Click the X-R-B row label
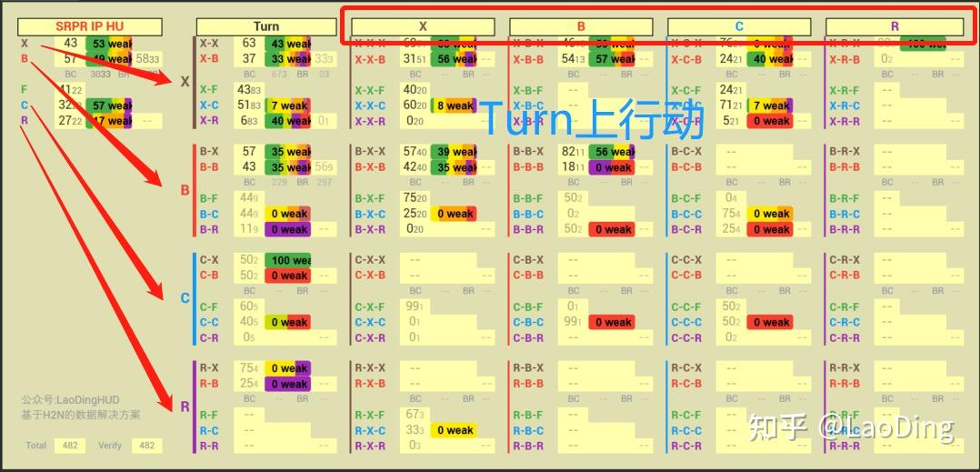980x472 pixels. (845, 59)
